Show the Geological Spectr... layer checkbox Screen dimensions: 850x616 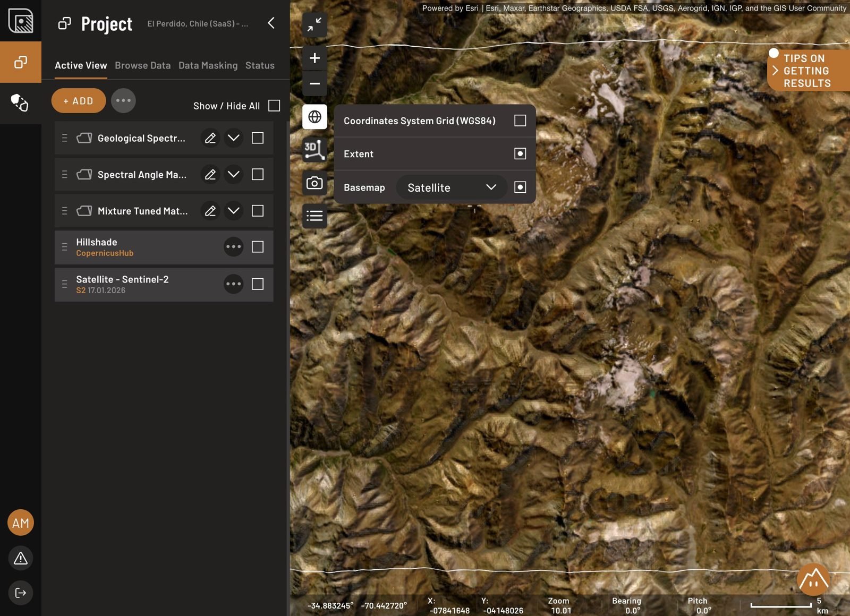click(x=258, y=138)
